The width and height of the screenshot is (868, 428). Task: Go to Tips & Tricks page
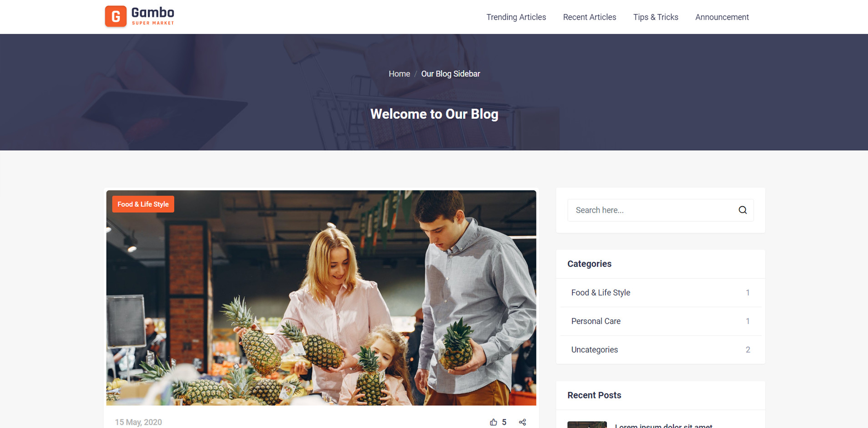(x=656, y=17)
